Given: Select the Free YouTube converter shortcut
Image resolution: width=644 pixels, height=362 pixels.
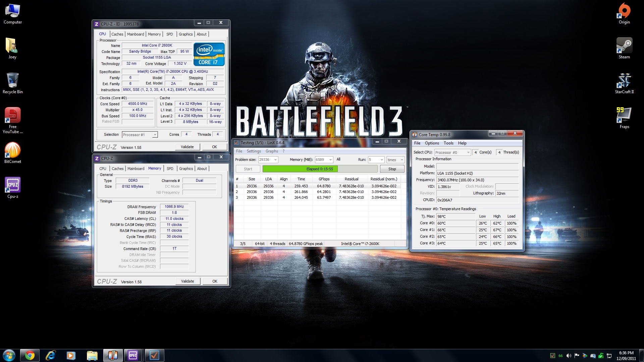Looking at the screenshot, I should (x=12, y=120).
